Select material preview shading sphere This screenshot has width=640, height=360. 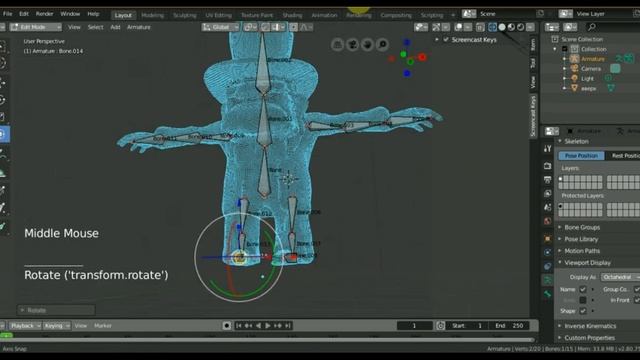(511, 27)
